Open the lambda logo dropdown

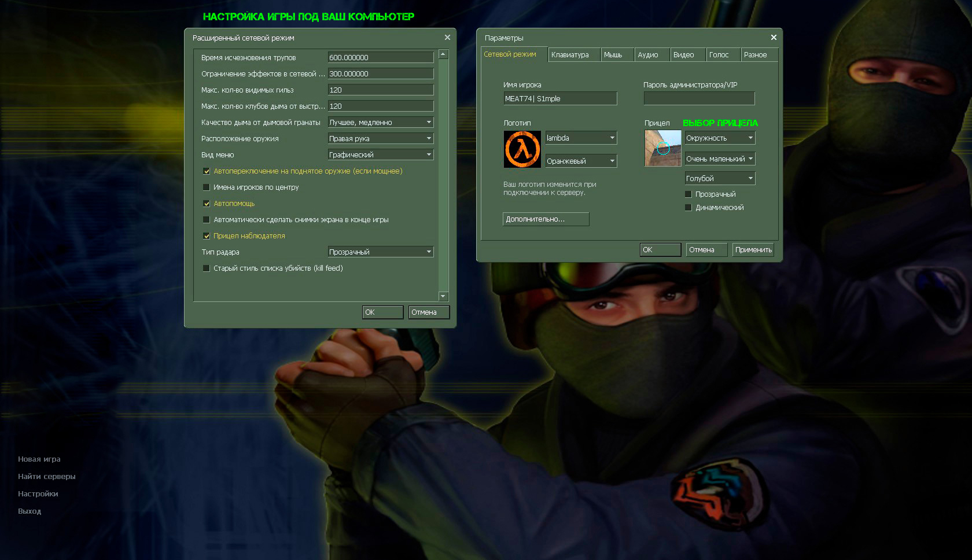click(581, 138)
